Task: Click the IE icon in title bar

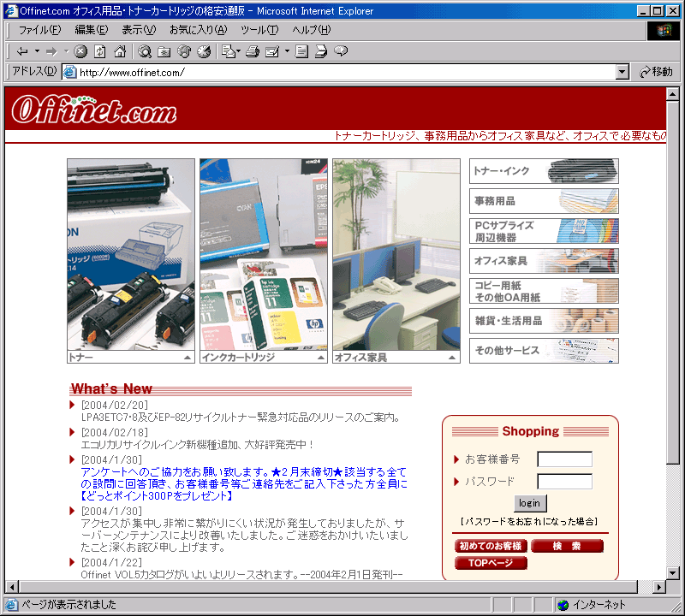Action: point(11,10)
